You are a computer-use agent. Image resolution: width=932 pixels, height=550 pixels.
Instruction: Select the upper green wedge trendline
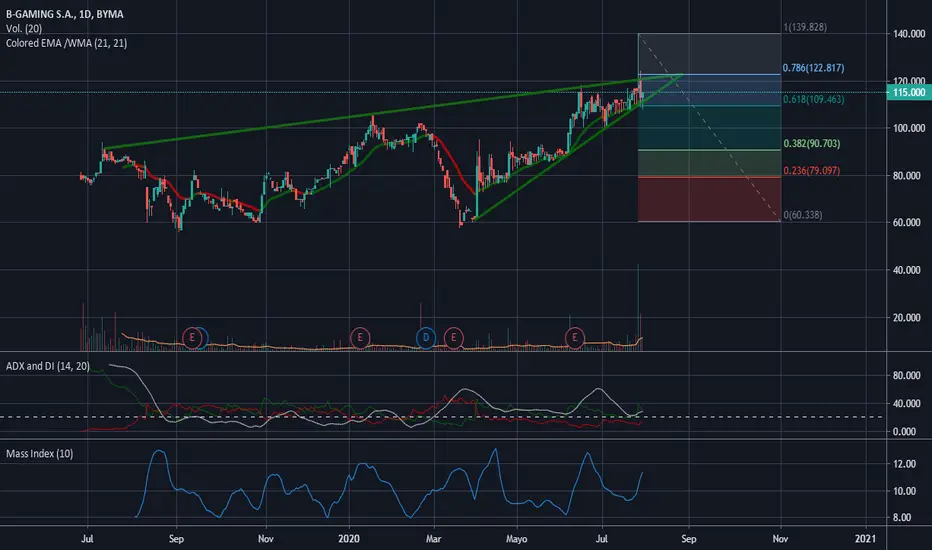[392, 112]
